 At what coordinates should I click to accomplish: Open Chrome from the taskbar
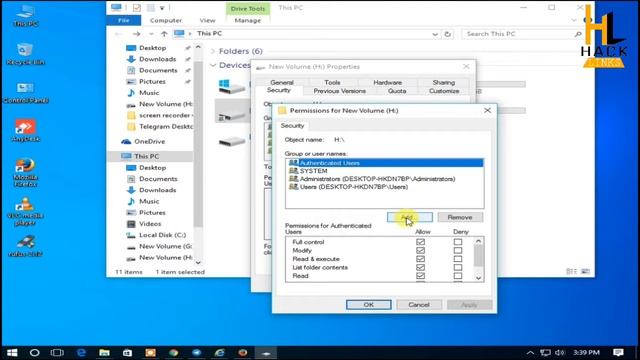tap(173, 353)
